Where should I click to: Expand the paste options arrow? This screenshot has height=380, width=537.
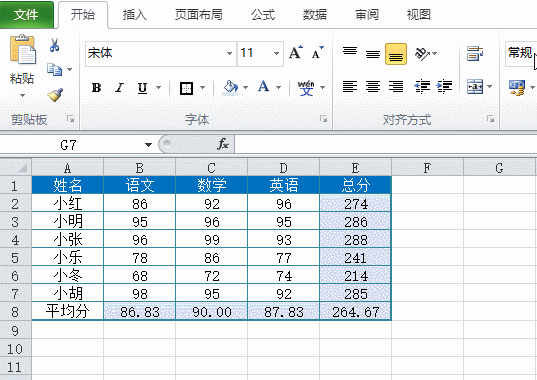[x=22, y=95]
